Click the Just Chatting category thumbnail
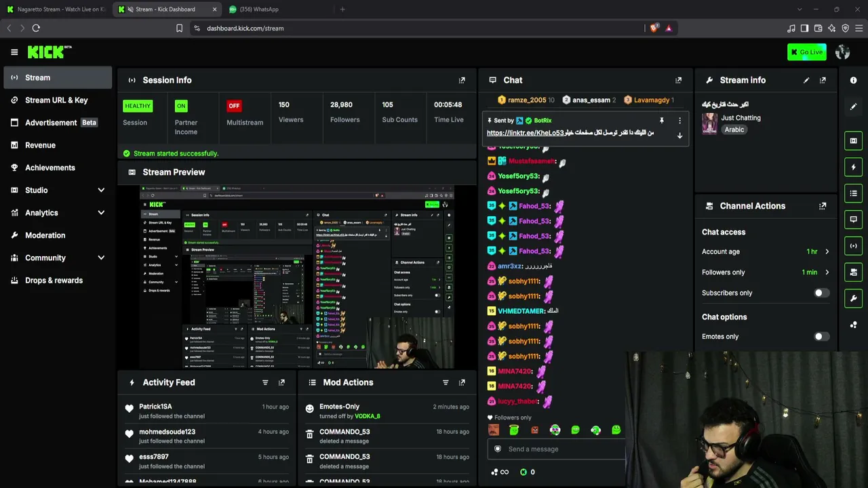868x488 pixels. pyautogui.click(x=709, y=123)
